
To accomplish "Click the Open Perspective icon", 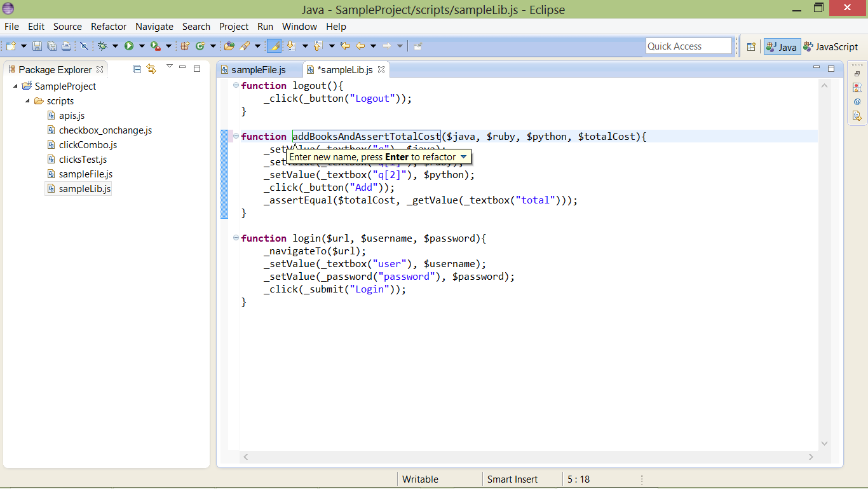I will [x=751, y=46].
